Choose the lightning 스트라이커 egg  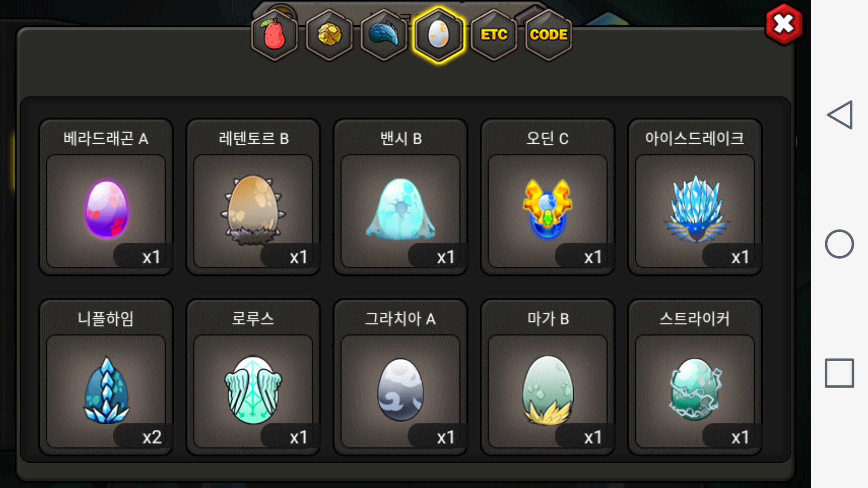coord(695,377)
